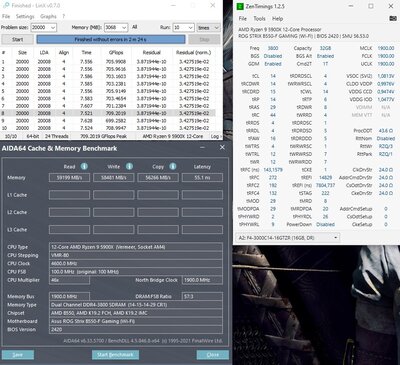
Task: Click the ZenTimings screenshot camera icon
Action: (393, 19)
